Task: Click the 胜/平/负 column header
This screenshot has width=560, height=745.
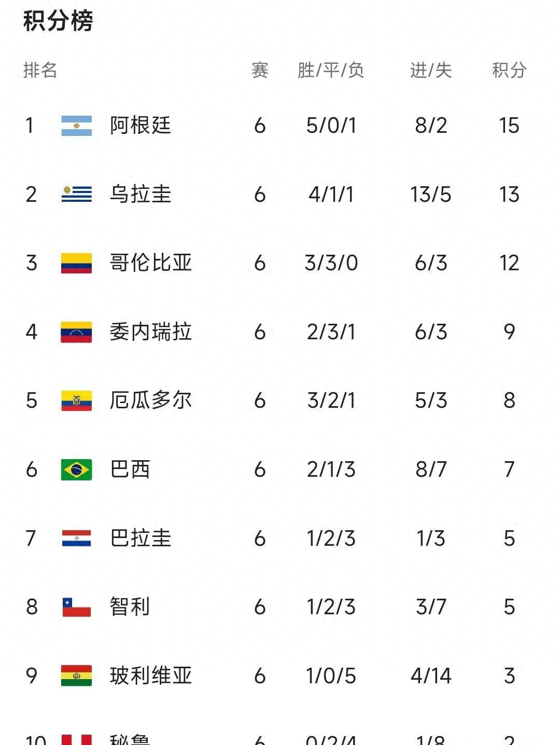Action: coord(331,70)
